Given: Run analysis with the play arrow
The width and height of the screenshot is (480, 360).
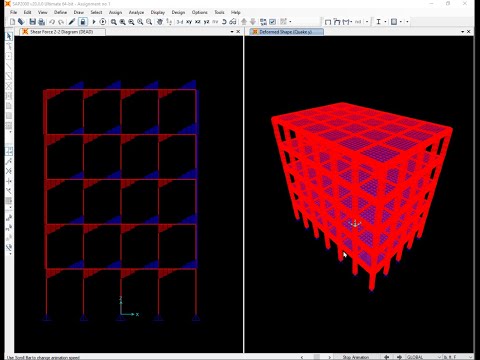Looking at the screenshot, I should [x=94, y=22].
